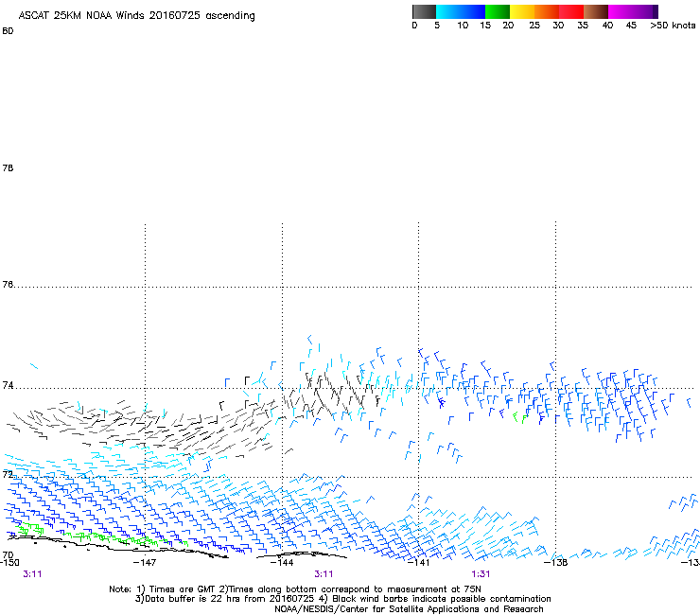Click the gray 0–5 knots color bar segment
Image resolution: width=700 pixels, height=615 pixels.
pyautogui.click(x=424, y=11)
